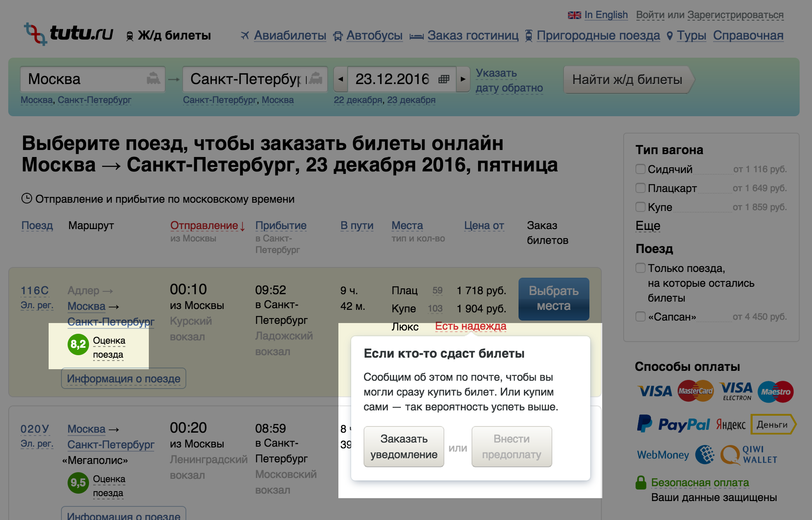Sort trains by Отправление column
The width and height of the screenshot is (812, 520).
[x=204, y=226]
